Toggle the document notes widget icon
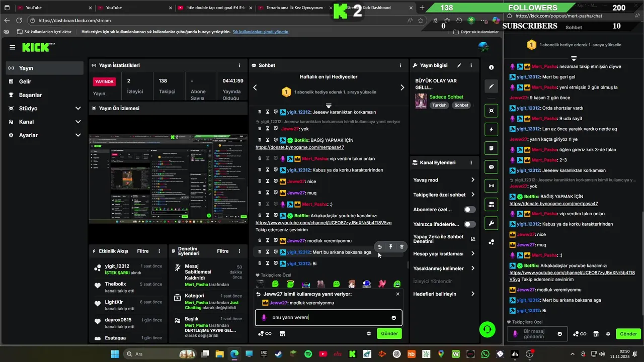 [x=492, y=148]
